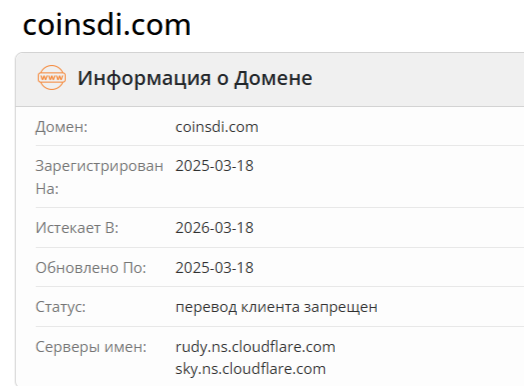Click the rudy.ns.cloudflare.com name server
The image size is (524, 386).
(x=255, y=347)
